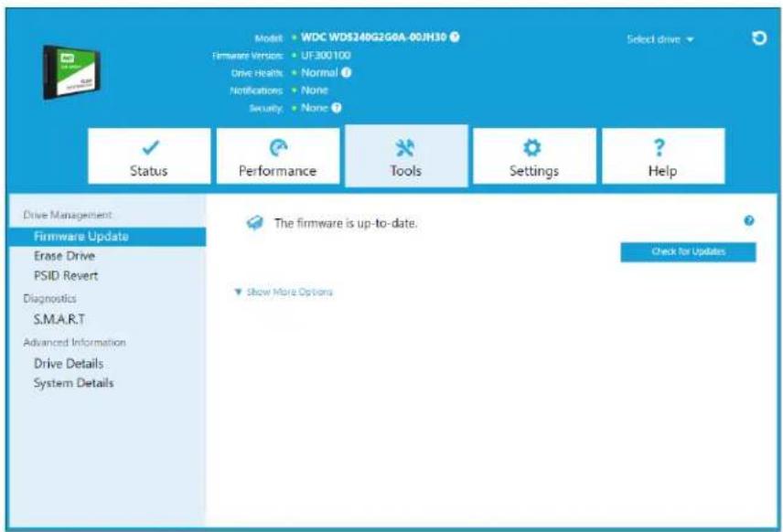
Task: Click the info icon beside Drive Health Normal
Action: coord(346,73)
